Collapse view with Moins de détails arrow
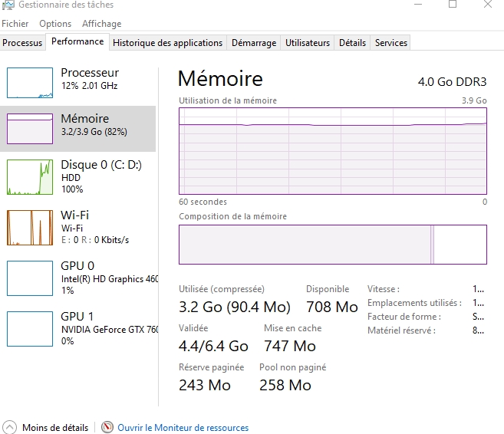504x434 pixels. (x=9, y=427)
